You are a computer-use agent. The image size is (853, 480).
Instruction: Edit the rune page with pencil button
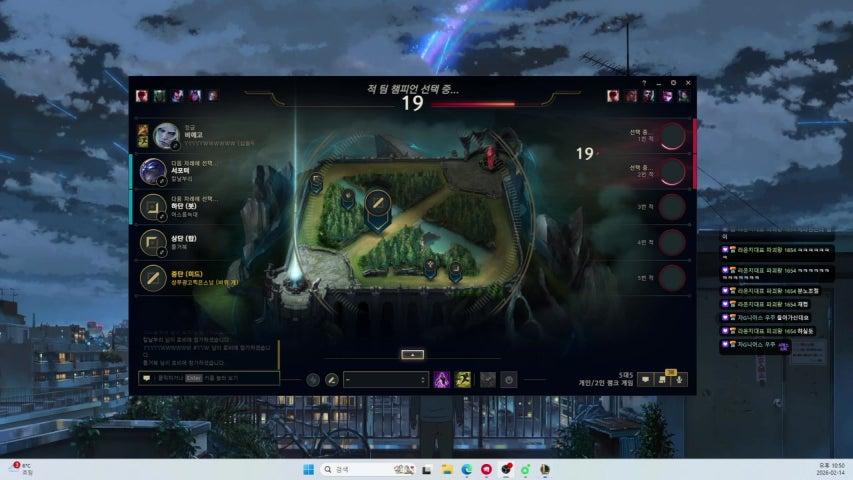pyautogui.click(x=331, y=380)
